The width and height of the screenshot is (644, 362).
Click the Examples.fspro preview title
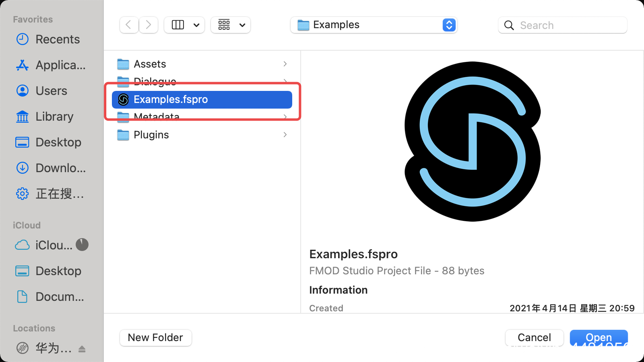pyautogui.click(x=353, y=254)
